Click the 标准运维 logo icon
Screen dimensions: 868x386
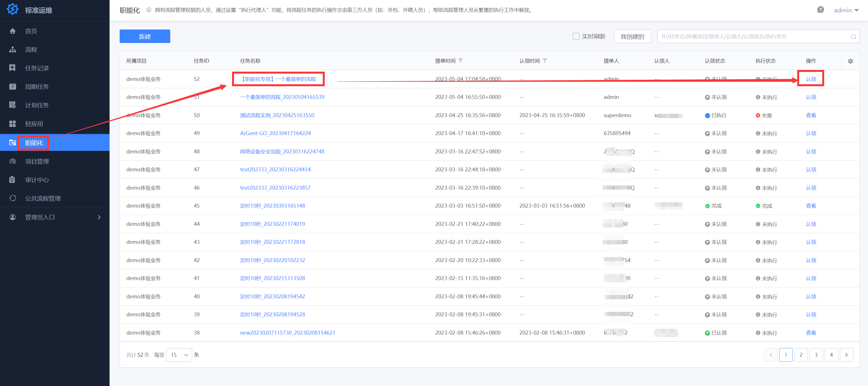click(x=12, y=10)
